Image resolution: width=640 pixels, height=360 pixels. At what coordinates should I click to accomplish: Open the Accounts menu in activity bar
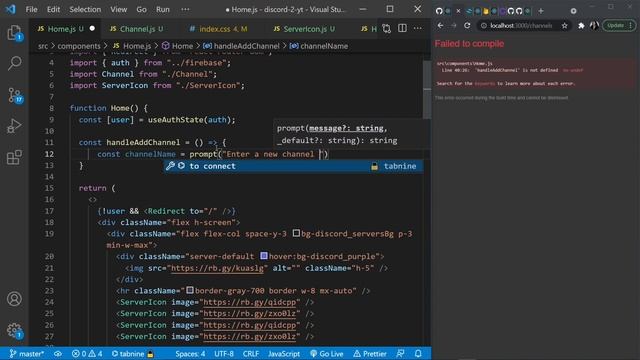pyautogui.click(x=14, y=299)
